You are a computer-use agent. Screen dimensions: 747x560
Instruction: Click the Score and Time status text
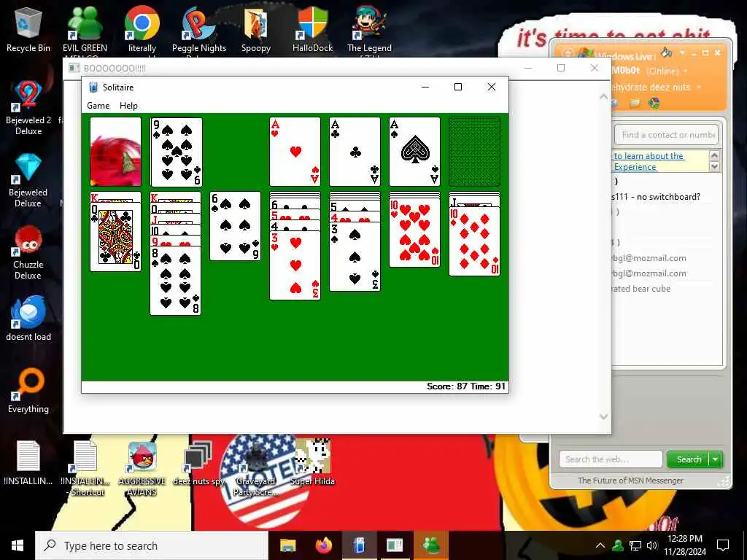pyautogui.click(x=466, y=386)
